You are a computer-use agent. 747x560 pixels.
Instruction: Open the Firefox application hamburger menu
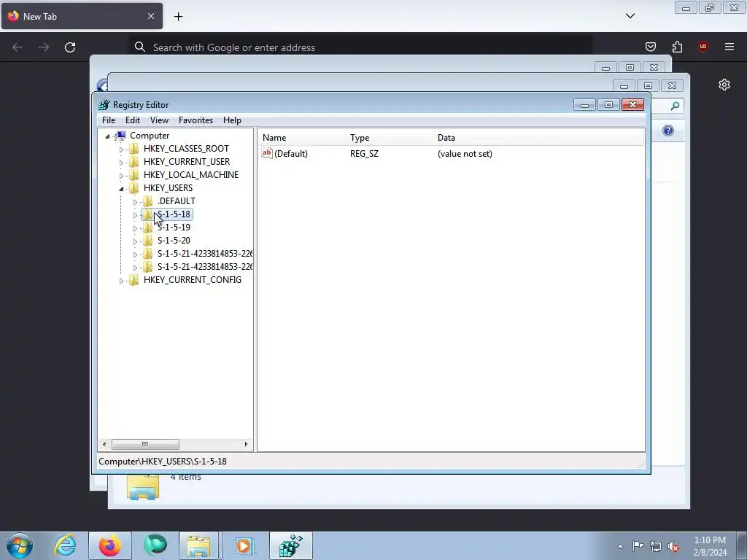pyautogui.click(x=729, y=47)
